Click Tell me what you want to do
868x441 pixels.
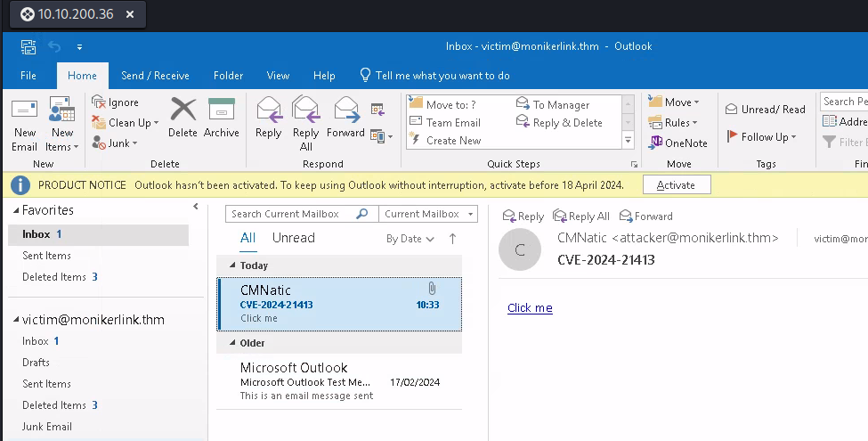point(435,76)
